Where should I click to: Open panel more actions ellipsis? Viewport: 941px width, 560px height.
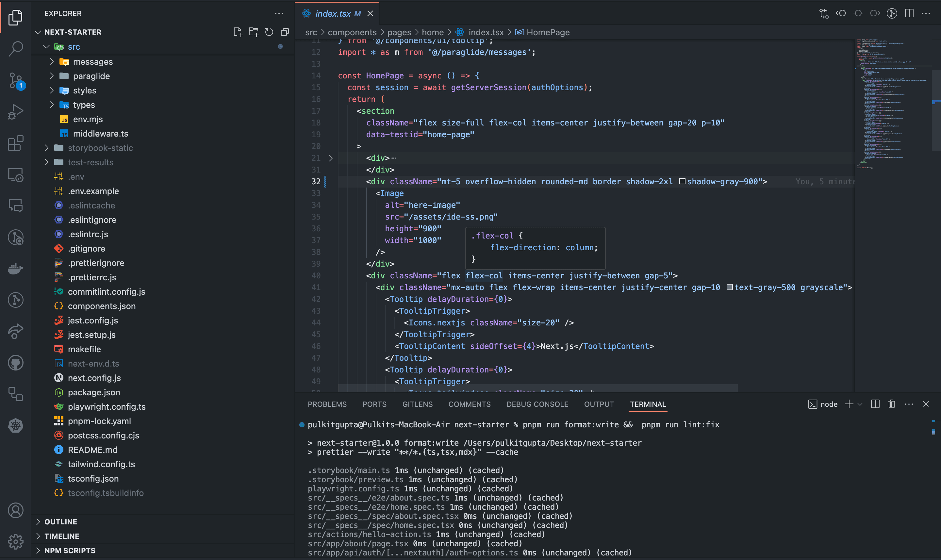click(x=909, y=404)
